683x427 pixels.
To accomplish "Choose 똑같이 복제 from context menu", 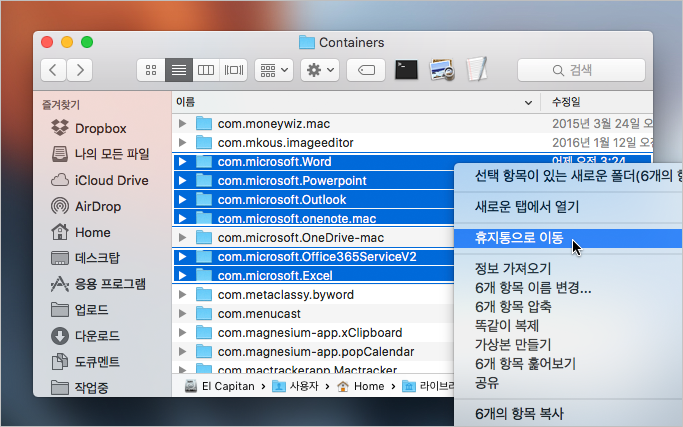I will [568, 325].
